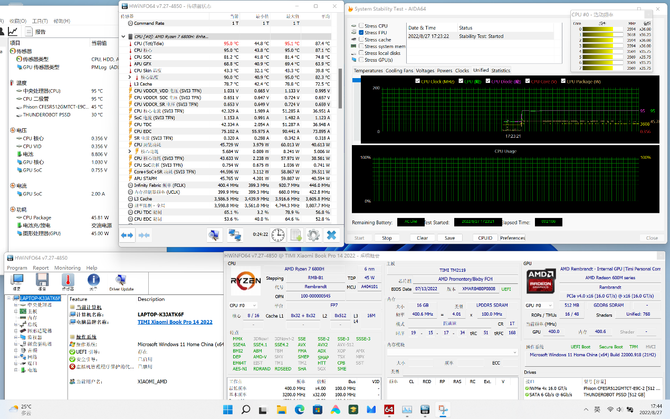Open Monitoring menu in HWiNFO64

pyautogui.click(x=67, y=268)
